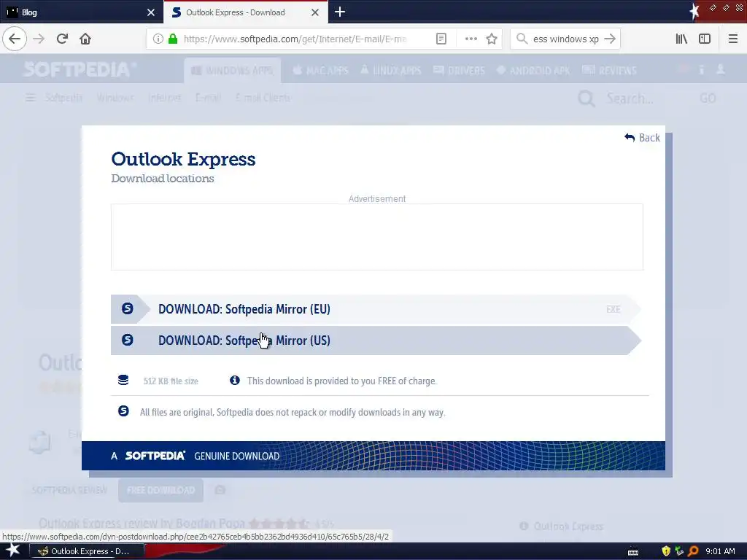Open the Mac Apps menu item

(x=321, y=71)
